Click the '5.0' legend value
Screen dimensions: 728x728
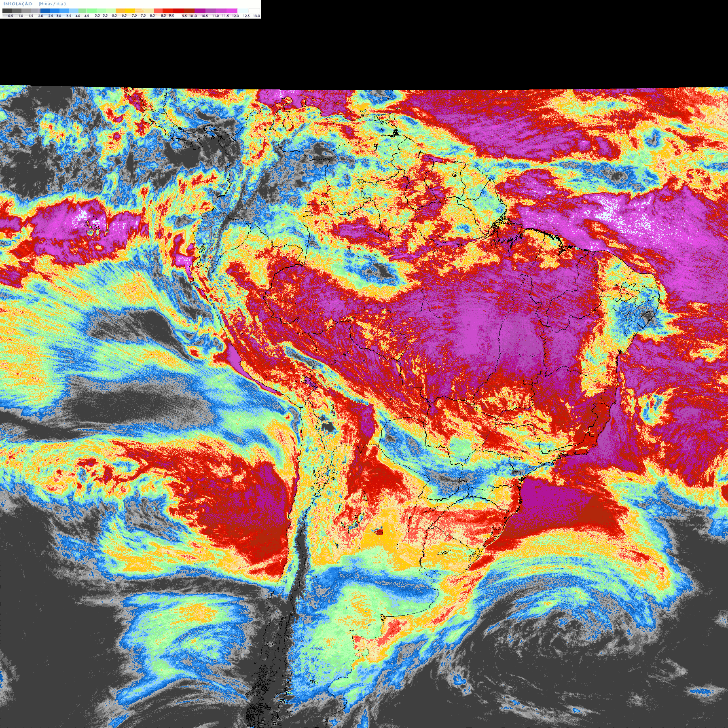tap(97, 15)
